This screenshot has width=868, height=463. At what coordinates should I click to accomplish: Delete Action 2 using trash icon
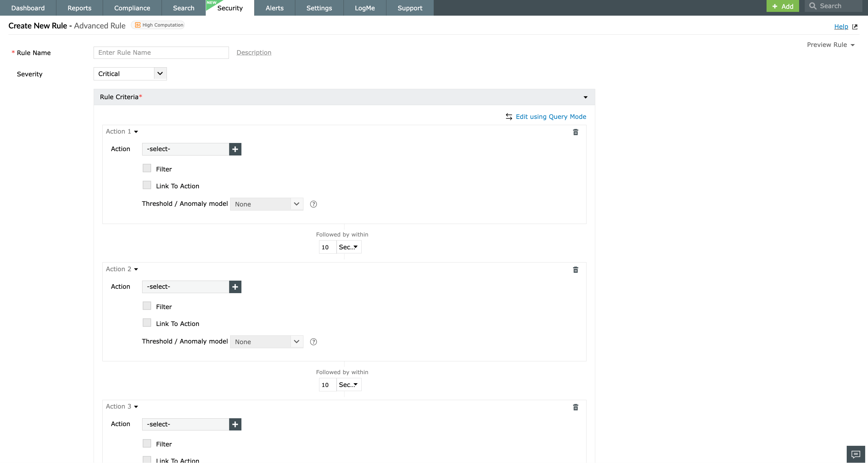click(x=575, y=270)
